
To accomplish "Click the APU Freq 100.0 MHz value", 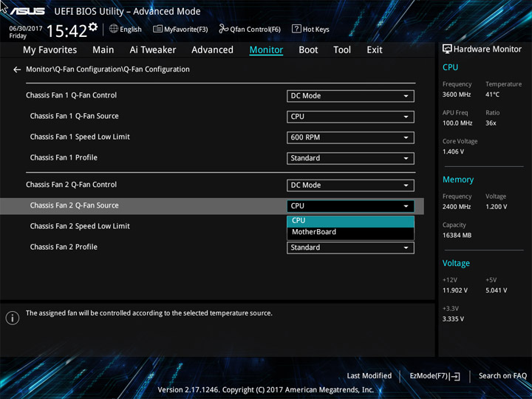I will pyautogui.click(x=457, y=123).
